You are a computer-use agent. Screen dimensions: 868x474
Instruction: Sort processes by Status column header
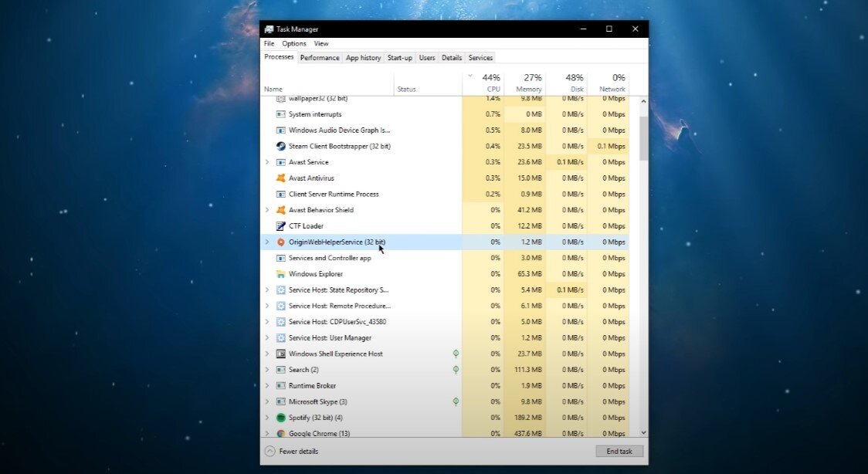click(428, 83)
